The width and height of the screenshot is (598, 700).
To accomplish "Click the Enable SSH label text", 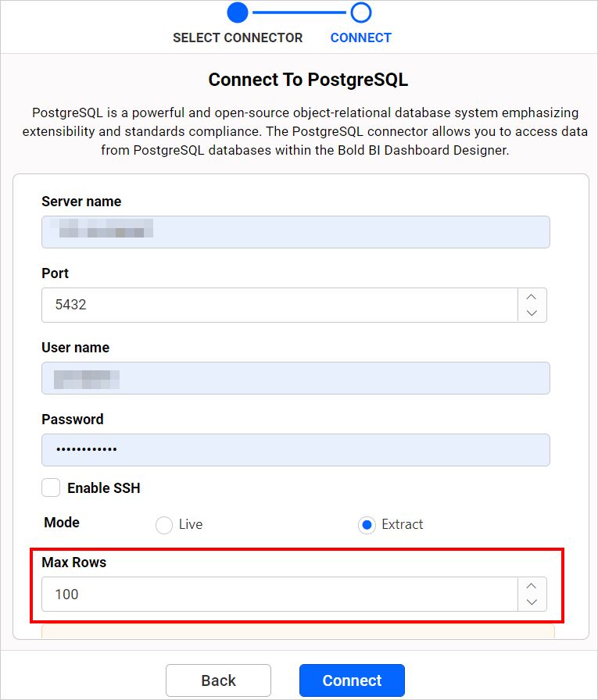I will [x=104, y=488].
